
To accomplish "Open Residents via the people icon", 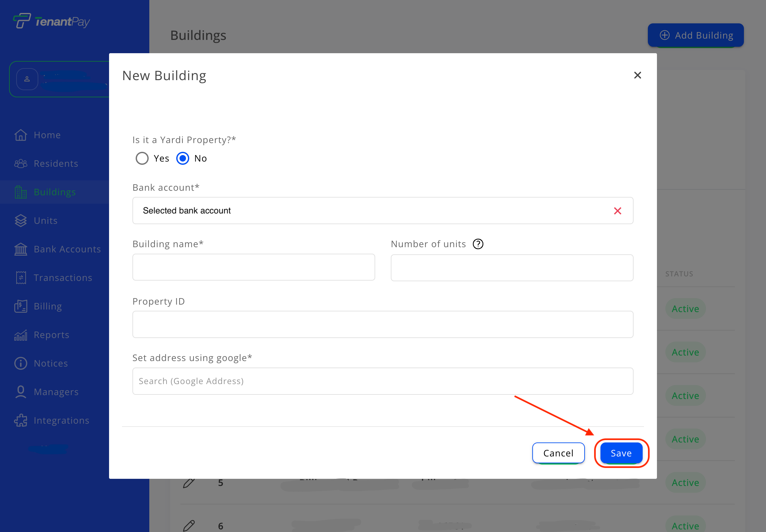I will point(21,164).
